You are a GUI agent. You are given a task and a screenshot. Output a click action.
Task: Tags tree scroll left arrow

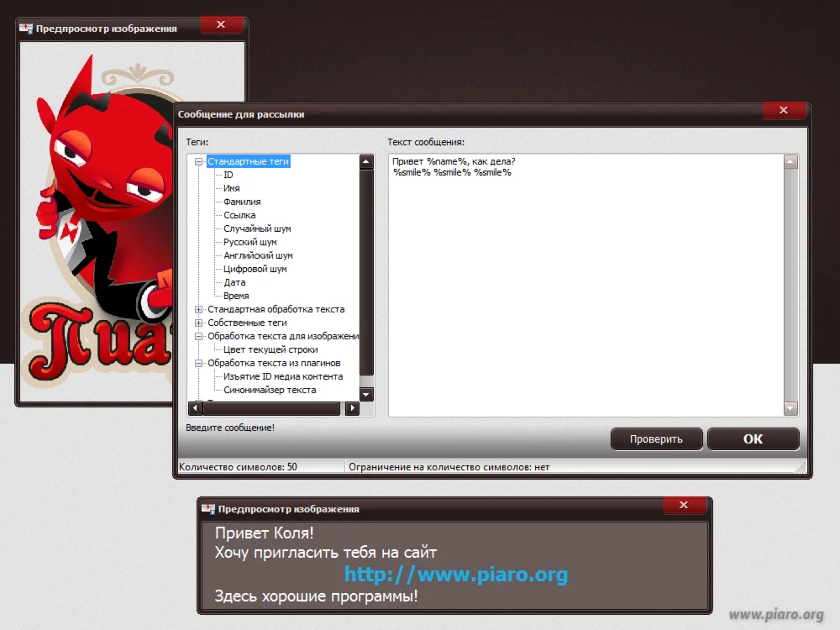[195, 408]
